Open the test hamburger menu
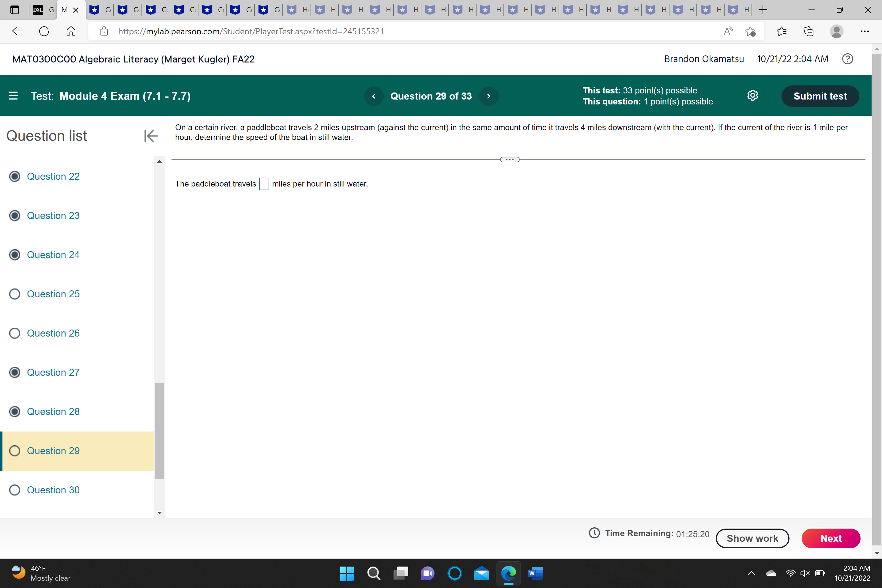Viewport: 882px width, 588px height. [x=13, y=96]
